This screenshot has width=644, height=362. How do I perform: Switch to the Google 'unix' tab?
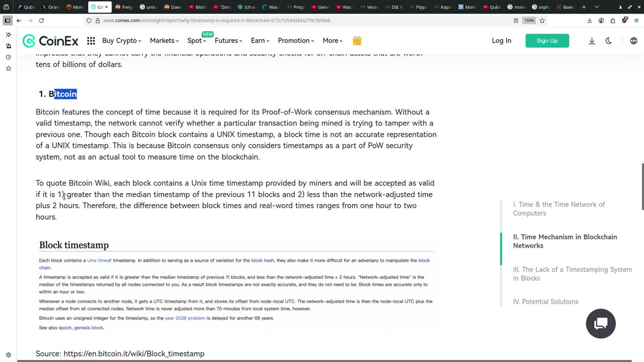(x=148, y=7)
